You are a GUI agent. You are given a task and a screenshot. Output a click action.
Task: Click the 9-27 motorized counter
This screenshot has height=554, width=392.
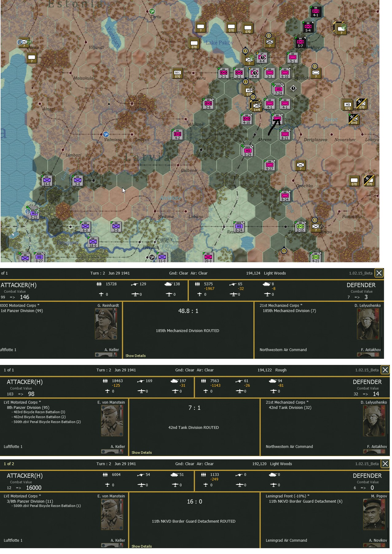[269, 165]
